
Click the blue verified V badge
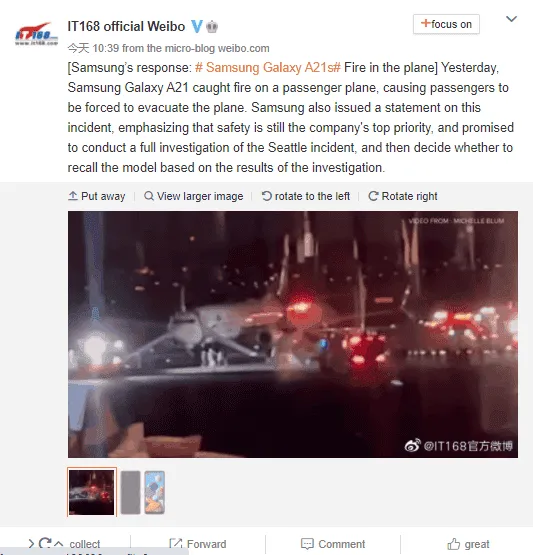pos(196,27)
